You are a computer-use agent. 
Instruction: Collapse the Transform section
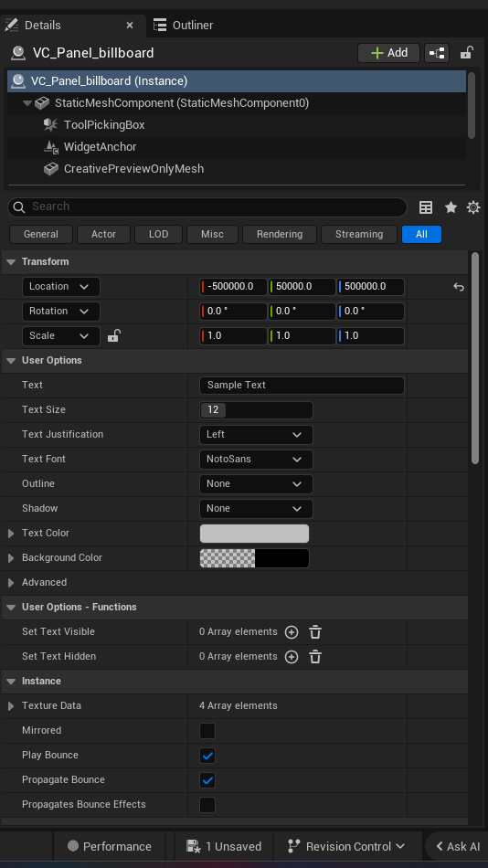click(x=11, y=262)
